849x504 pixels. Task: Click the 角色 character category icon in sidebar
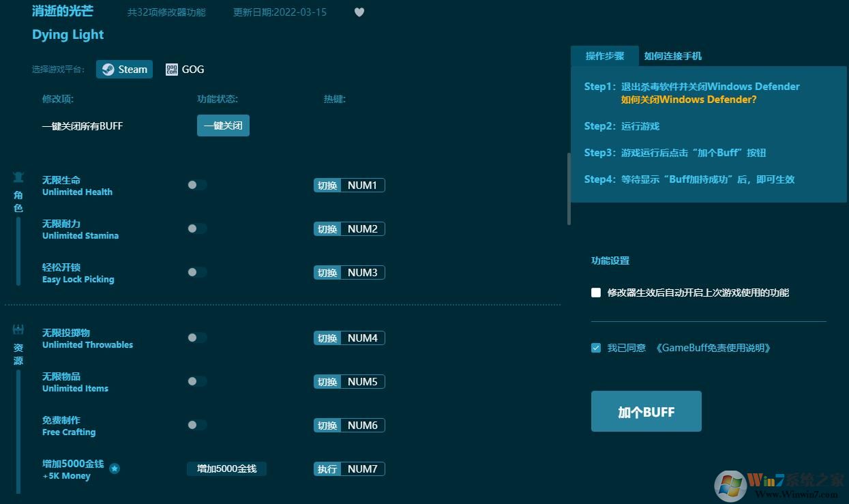coord(18,177)
